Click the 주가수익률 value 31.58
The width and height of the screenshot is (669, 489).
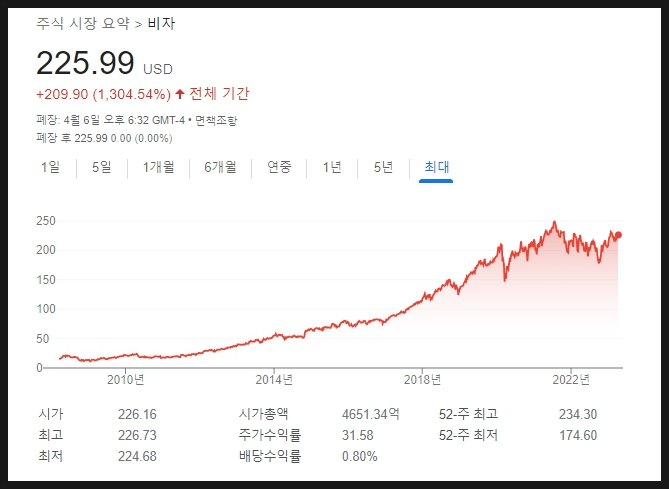358,435
